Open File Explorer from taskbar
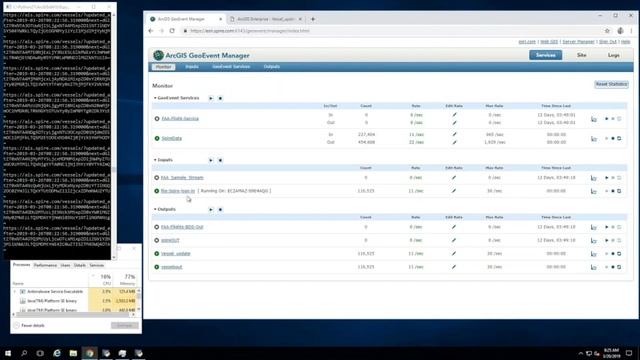The height and width of the screenshot is (360, 640). click(x=73, y=353)
